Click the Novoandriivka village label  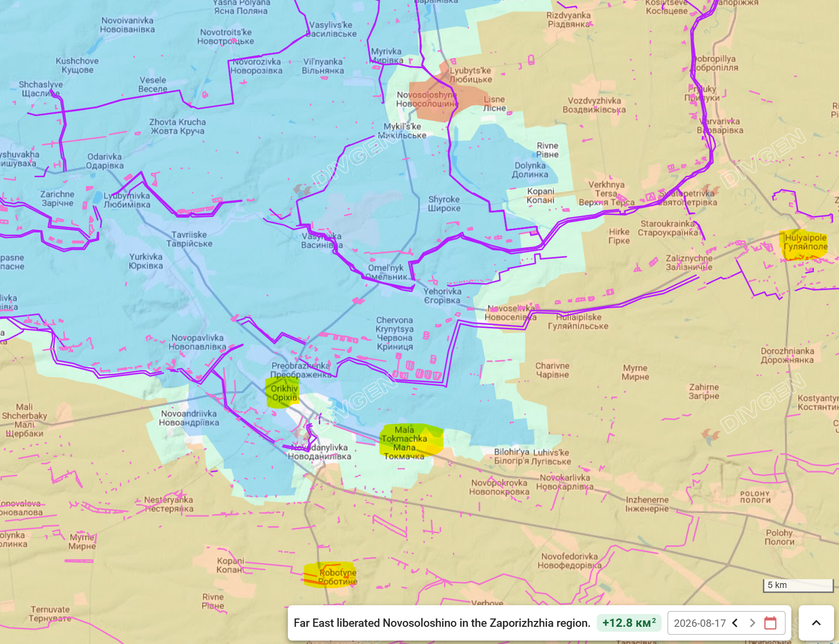189,418
